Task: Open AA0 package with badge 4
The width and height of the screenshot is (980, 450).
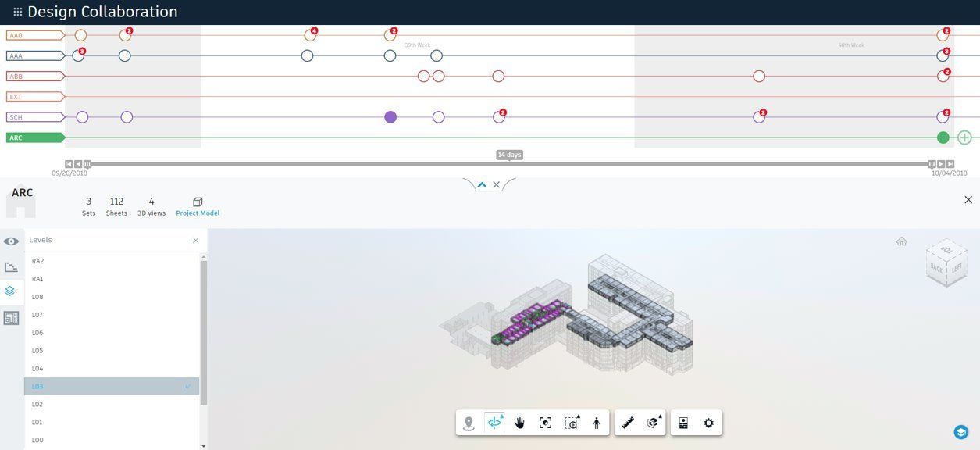Action: [x=310, y=35]
